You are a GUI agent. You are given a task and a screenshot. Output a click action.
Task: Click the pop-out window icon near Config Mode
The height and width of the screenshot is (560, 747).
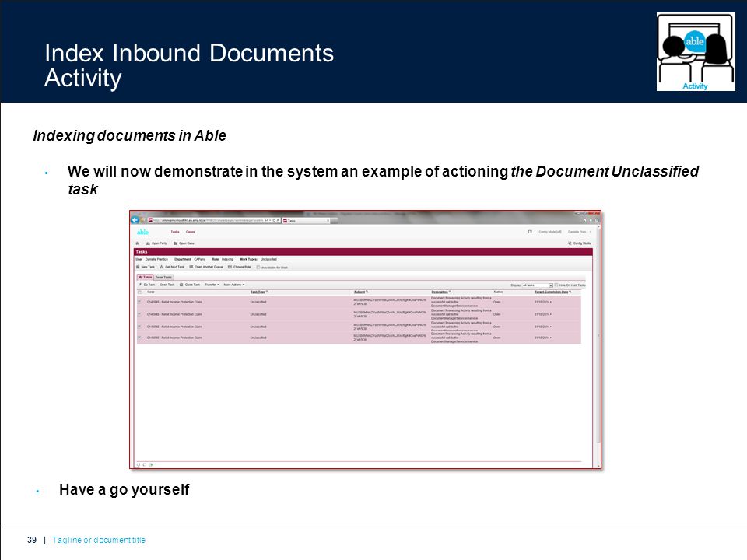[x=530, y=232]
